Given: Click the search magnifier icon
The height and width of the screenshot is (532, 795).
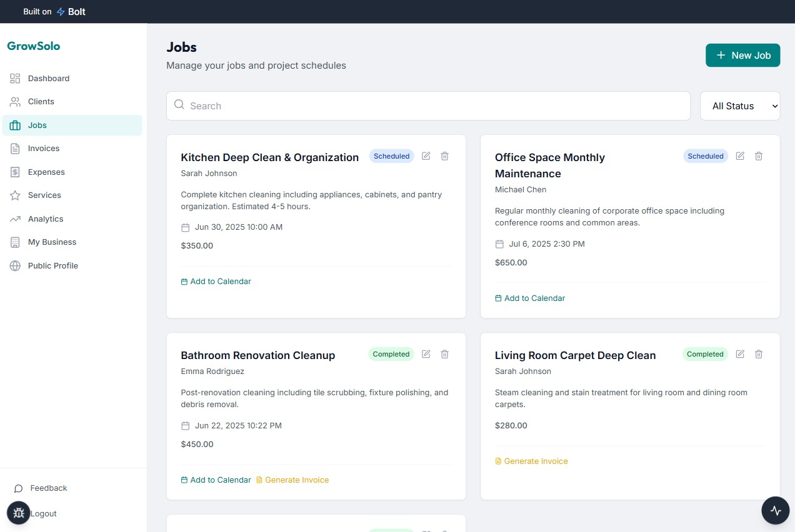Looking at the screenshot, I should (x=179, y=105).
